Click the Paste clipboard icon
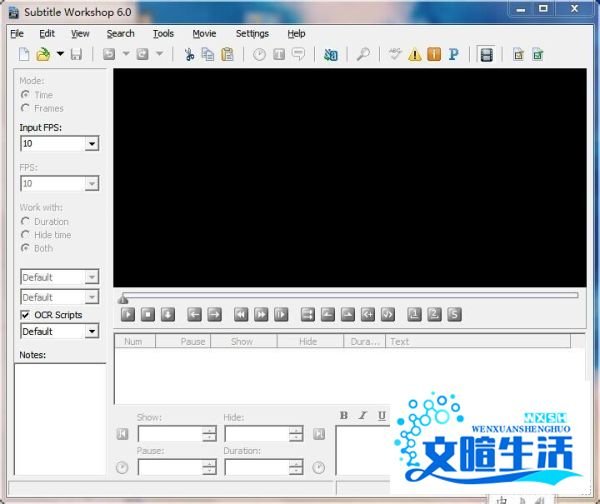The image size is (600, 504). [227, 54]
